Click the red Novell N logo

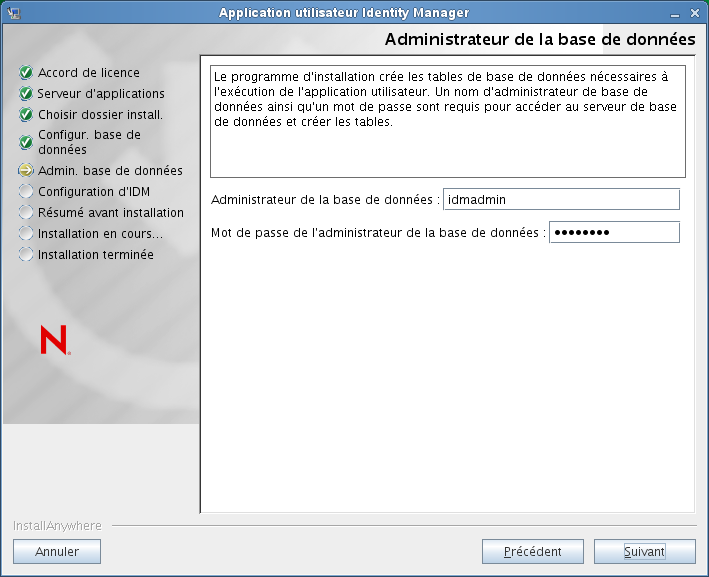pyautogui.click(x=55, y=340)
